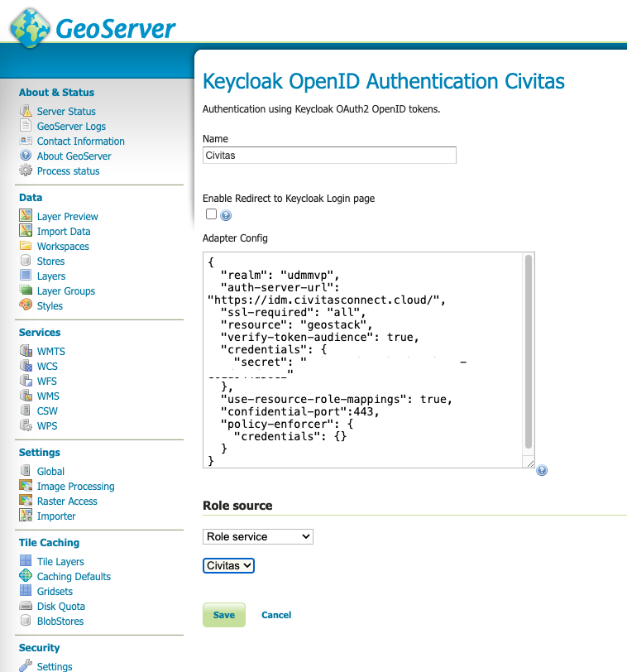627x672 pixels.
Task: Click inside the Adapter Config textarea
Action: coord(362,360)
